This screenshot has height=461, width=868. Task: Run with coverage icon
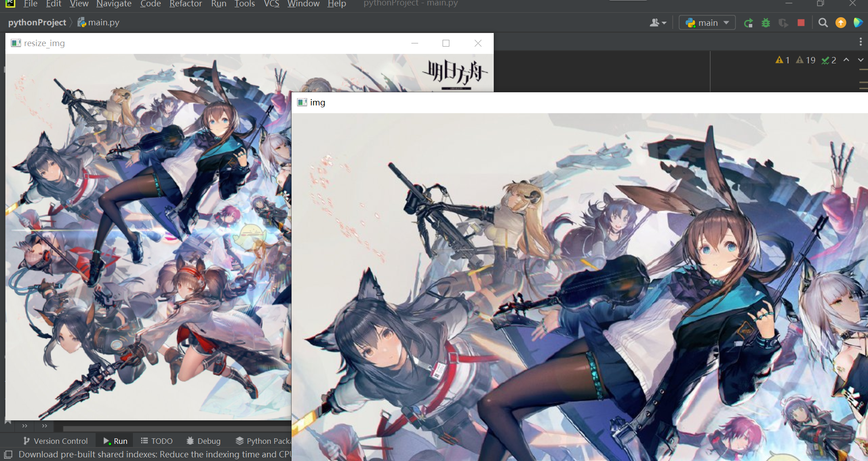point(783,23)
